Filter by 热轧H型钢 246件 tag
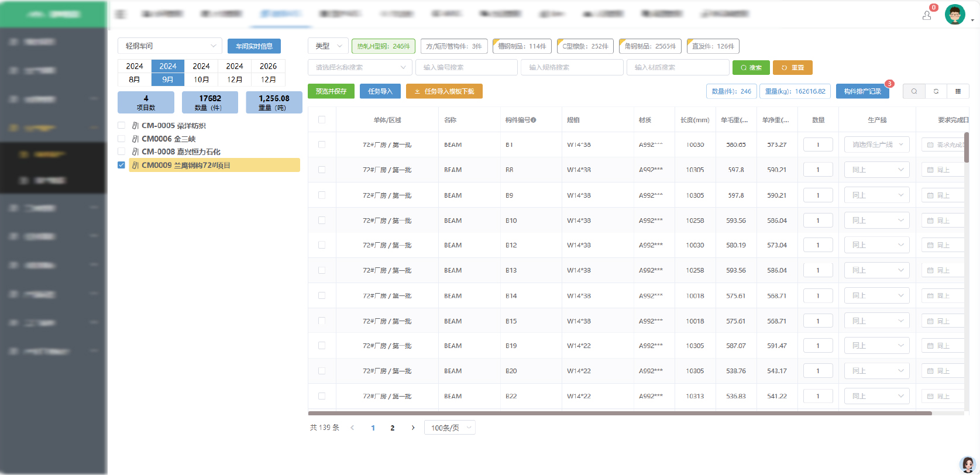 tap(383, 46)
